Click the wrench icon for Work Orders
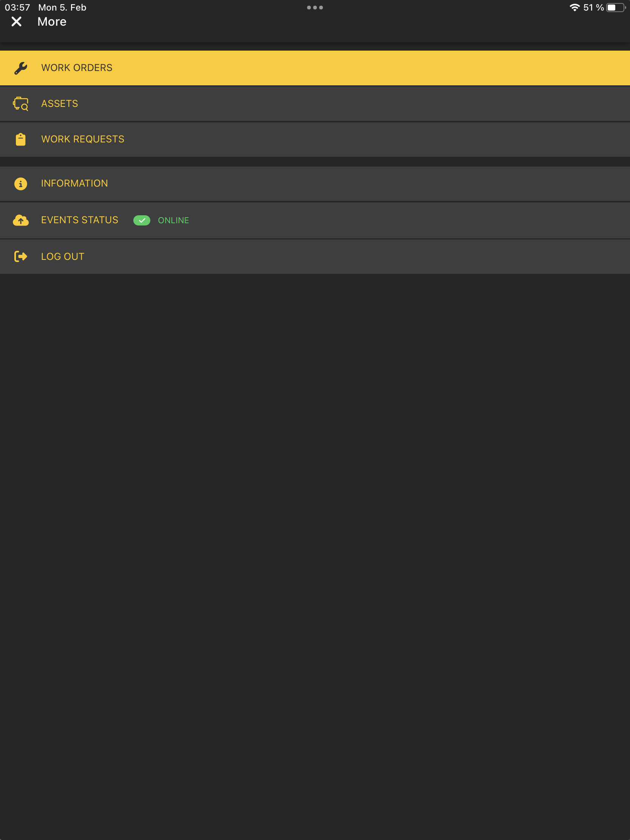 pyautogui.click(x=21, y=68)
